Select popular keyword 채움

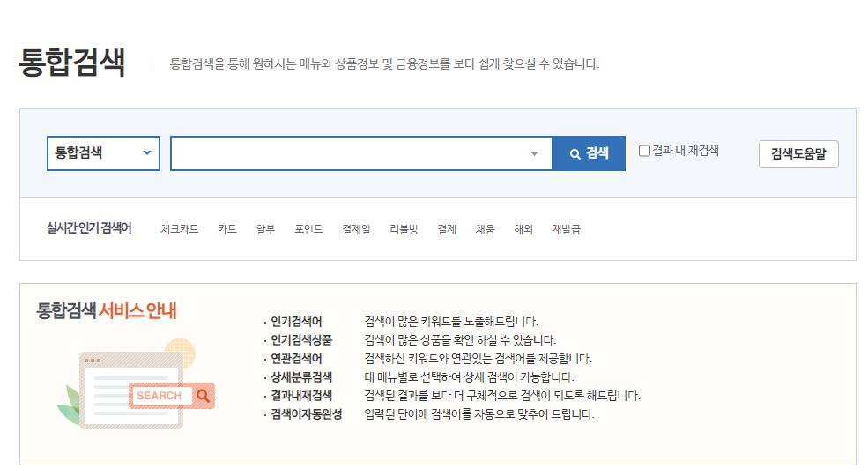[485, 229]
